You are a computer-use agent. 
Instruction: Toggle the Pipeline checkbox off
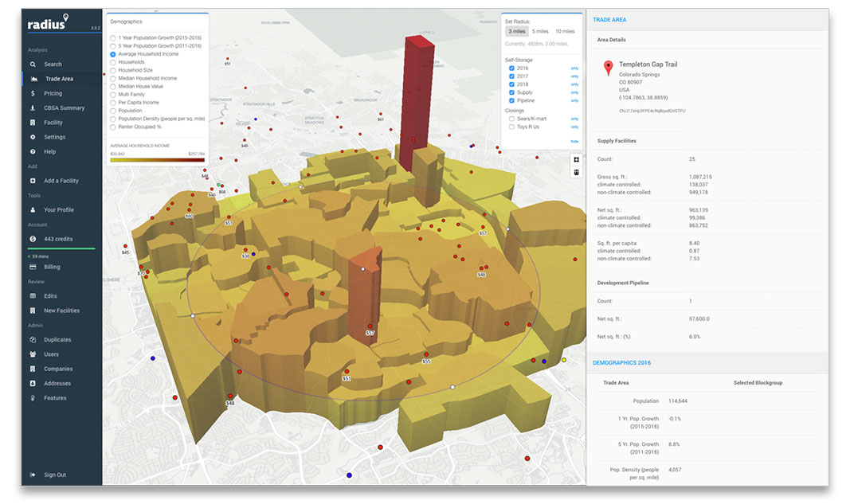511,101
